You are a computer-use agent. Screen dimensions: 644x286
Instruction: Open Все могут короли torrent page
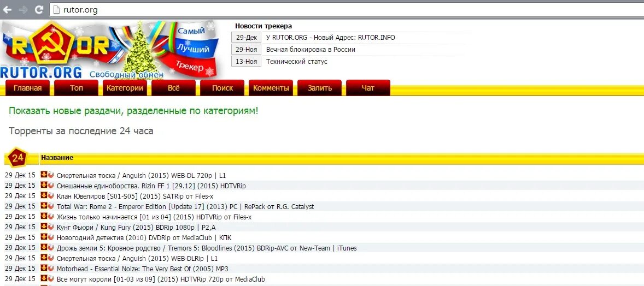[161, 279]
